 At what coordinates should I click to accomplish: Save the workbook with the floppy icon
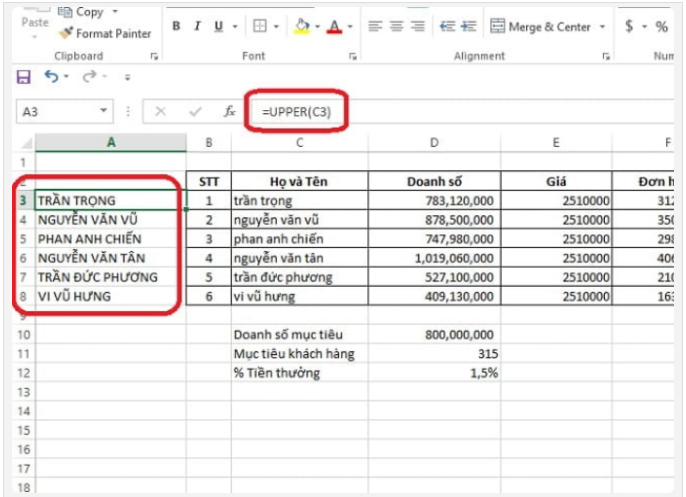click(x=24, y=77)
